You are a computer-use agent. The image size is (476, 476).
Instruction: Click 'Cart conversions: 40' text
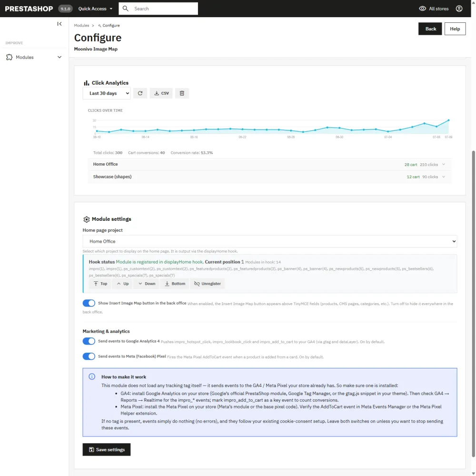click(x=146, y=153)
